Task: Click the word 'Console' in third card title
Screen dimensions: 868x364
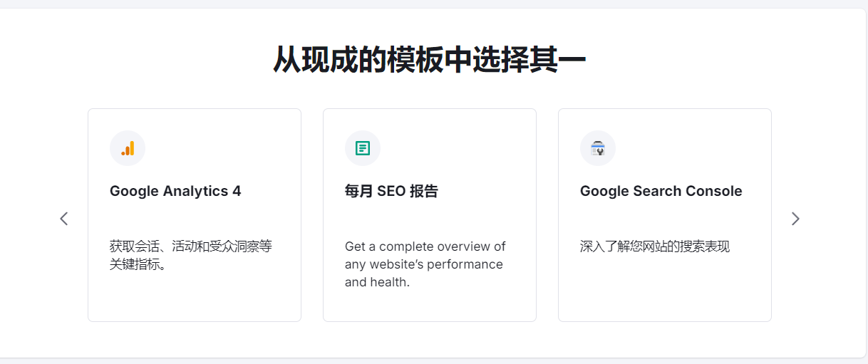Action: [713, 191]
